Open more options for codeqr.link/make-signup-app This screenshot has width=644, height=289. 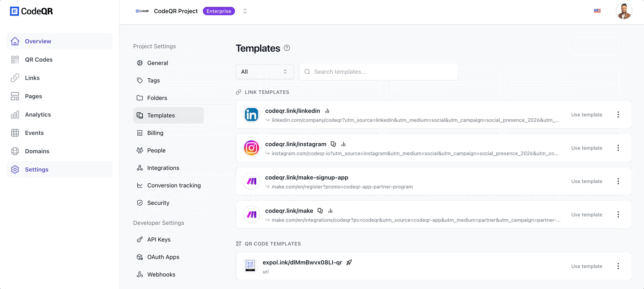(618, 181)
